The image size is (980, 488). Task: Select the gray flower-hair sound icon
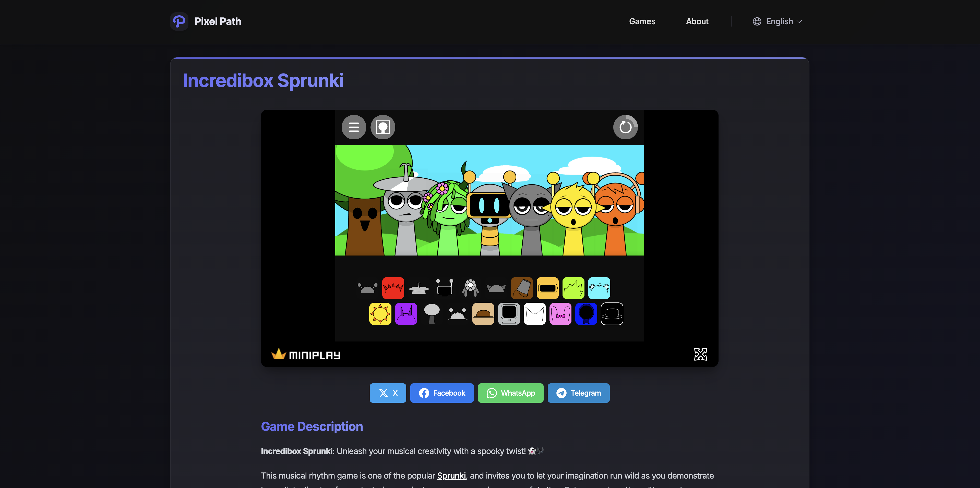click(x=471, y=288)
